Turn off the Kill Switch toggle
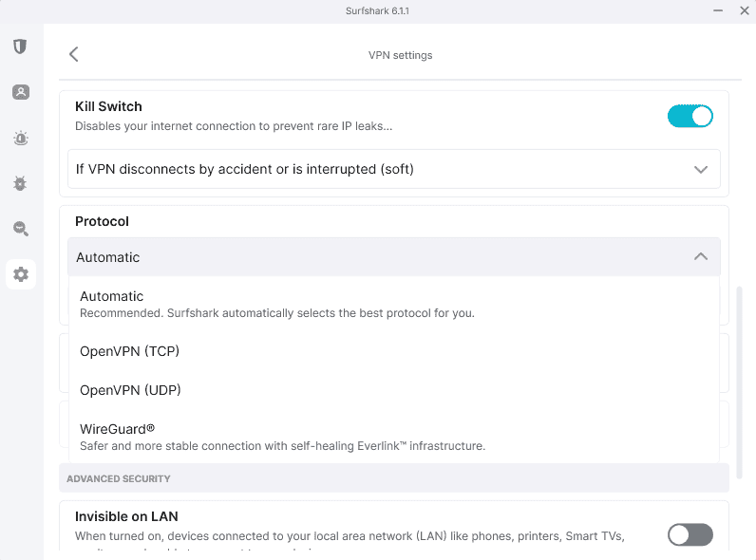756x560 pixels. [690, 116]
